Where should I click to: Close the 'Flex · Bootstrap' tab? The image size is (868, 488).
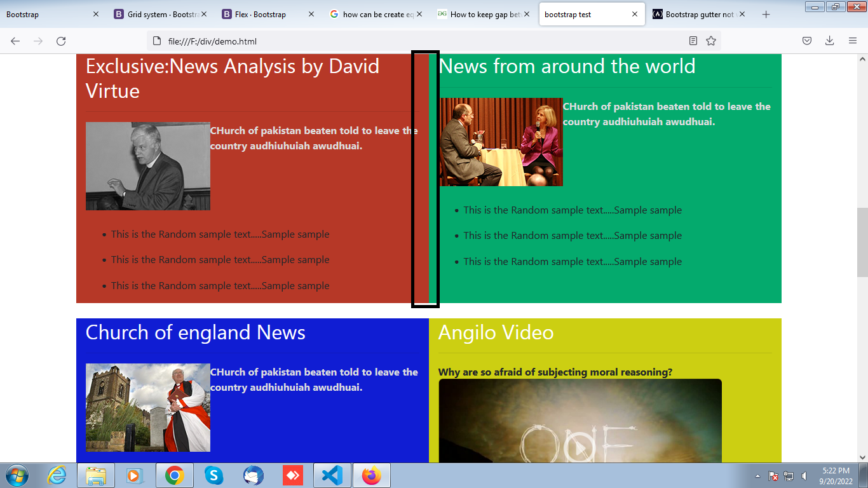[311, 15]
